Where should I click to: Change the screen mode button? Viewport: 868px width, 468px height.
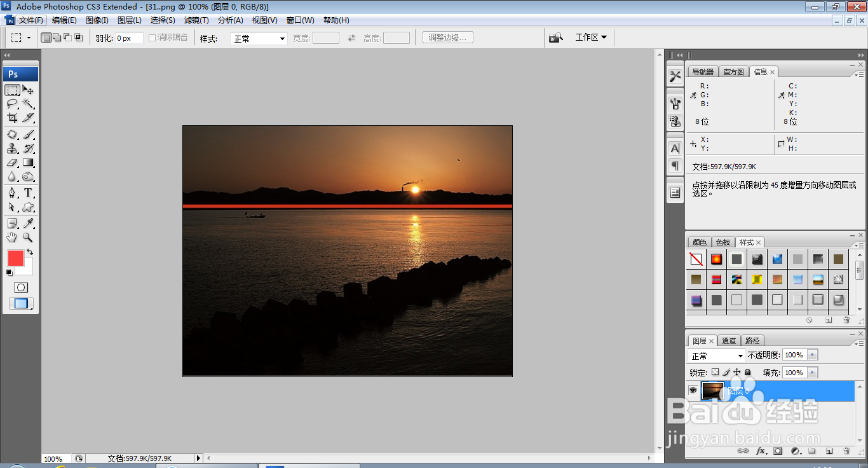tap(21, 304)
